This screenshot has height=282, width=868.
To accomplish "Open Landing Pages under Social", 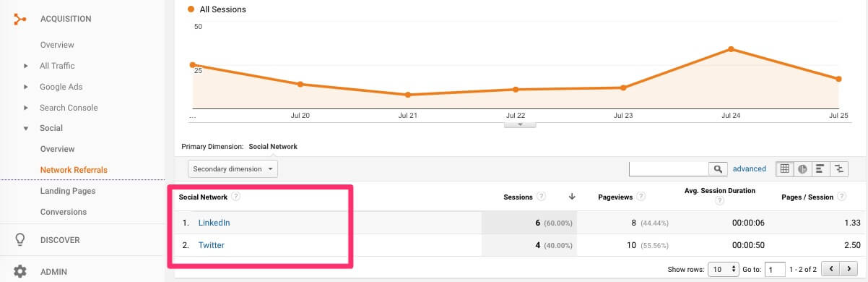I will (68, 191).
